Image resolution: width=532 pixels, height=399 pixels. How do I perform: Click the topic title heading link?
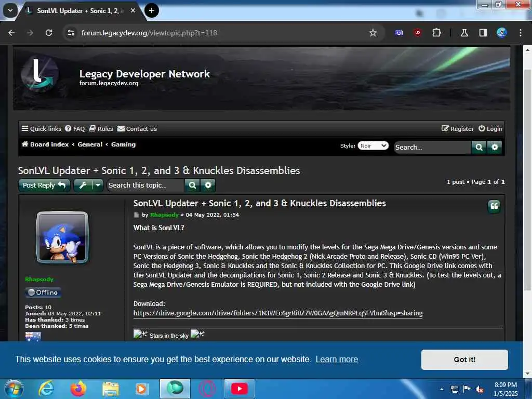(159, 170)
